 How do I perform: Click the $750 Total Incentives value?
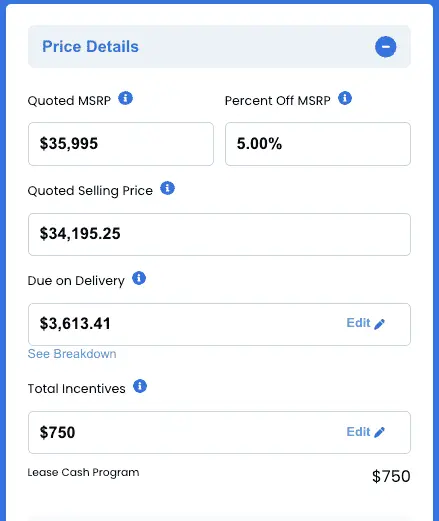[x=57, y=432]
